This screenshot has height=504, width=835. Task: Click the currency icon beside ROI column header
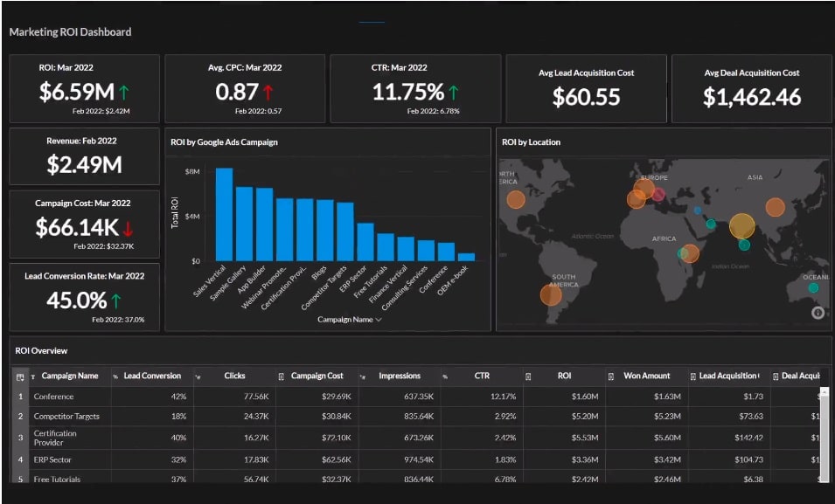(528, 376)
